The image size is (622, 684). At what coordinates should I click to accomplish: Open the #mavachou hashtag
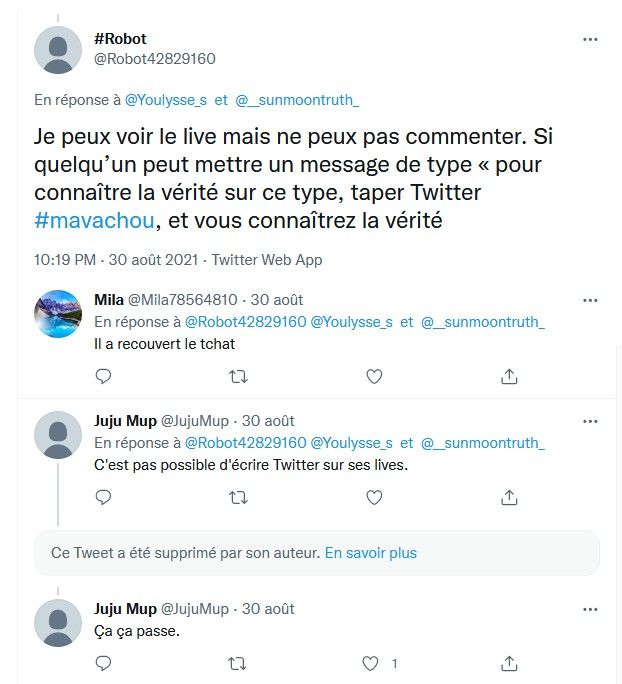point(94,220)
